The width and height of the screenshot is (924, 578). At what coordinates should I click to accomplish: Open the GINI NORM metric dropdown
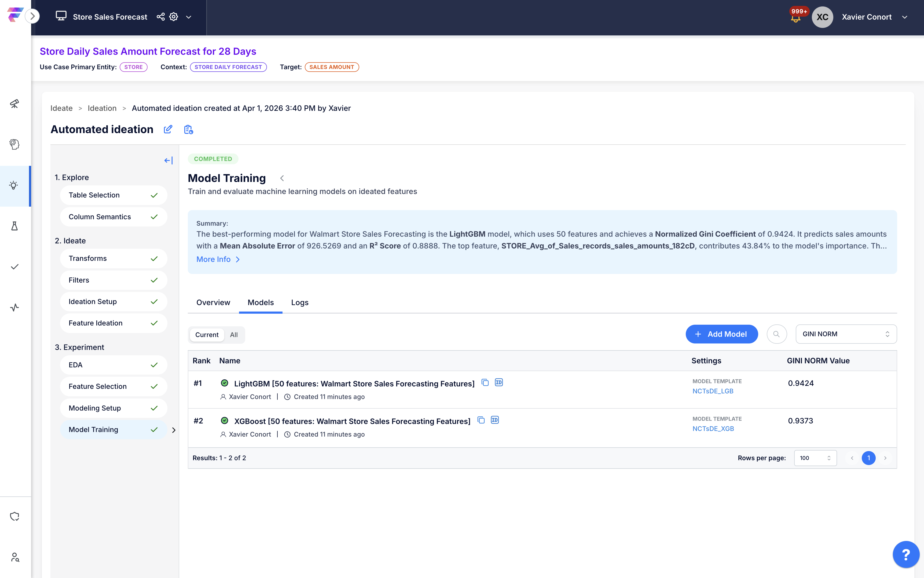click(846, 334)
